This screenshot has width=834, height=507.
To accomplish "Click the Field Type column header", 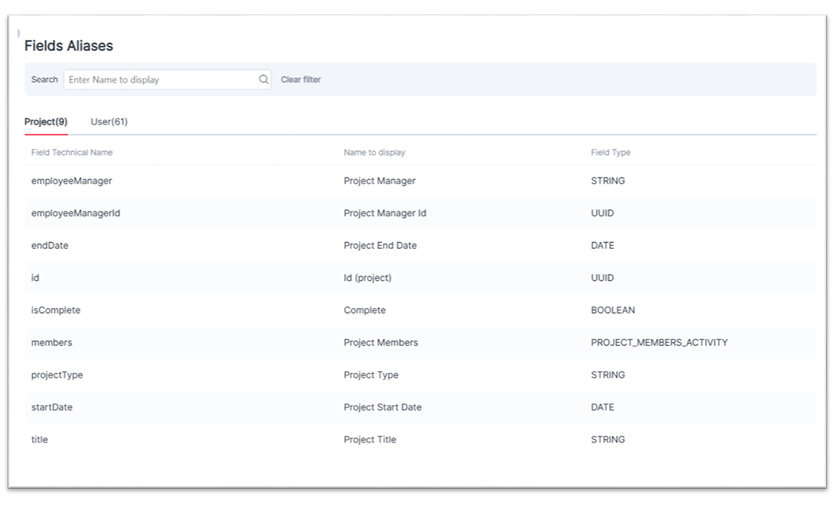I will (x=610, y=153).
